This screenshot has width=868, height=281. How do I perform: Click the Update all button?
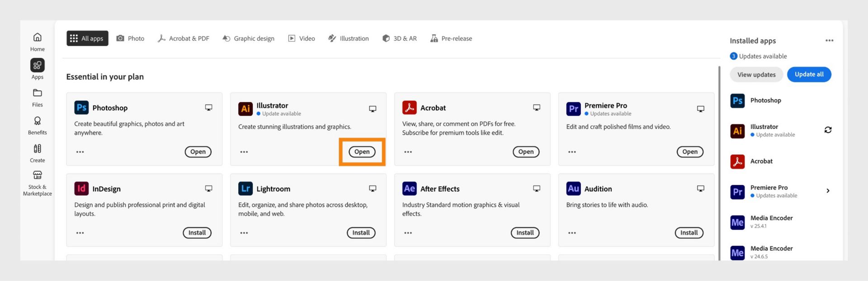coord(809,75)
